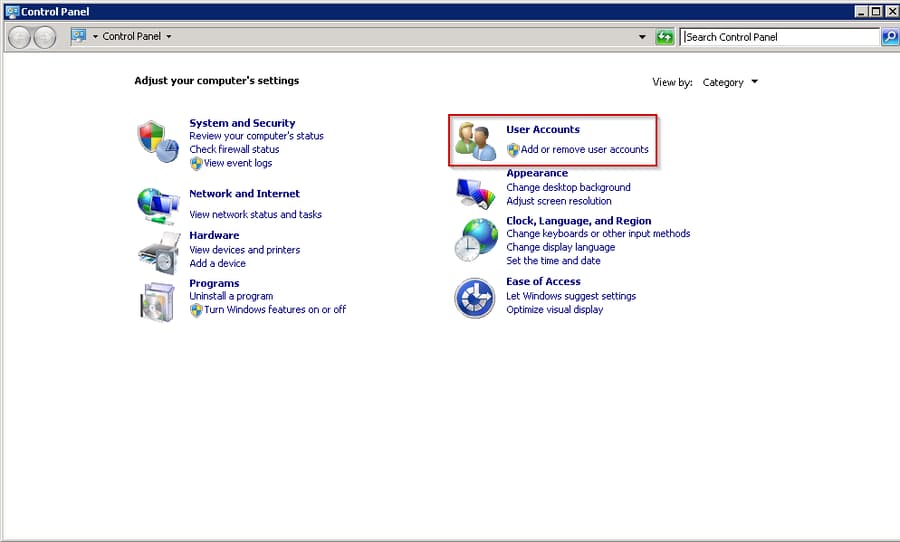900x542 pixels.
Task: Open the Hardware printer icon
Action: (159, 253)
